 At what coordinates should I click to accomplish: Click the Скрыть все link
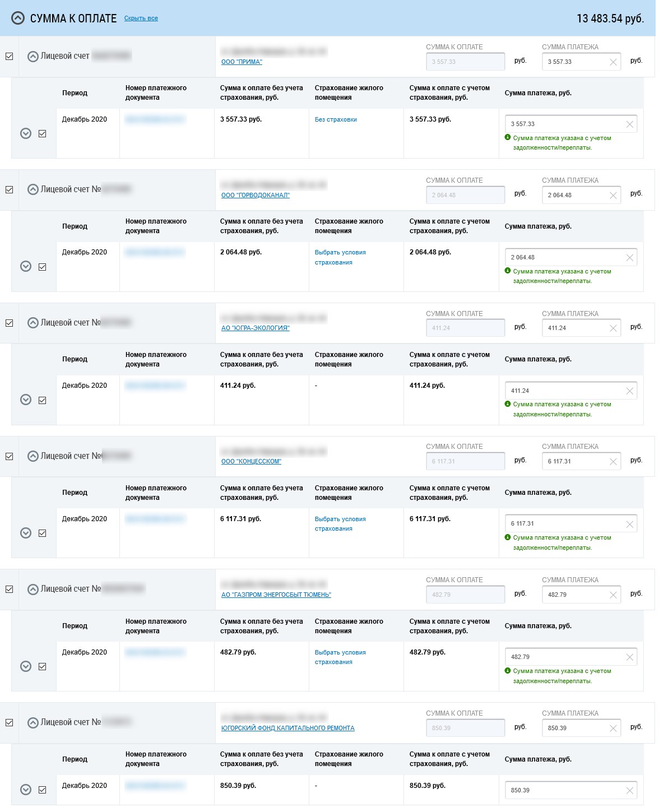tap(141, 18)
